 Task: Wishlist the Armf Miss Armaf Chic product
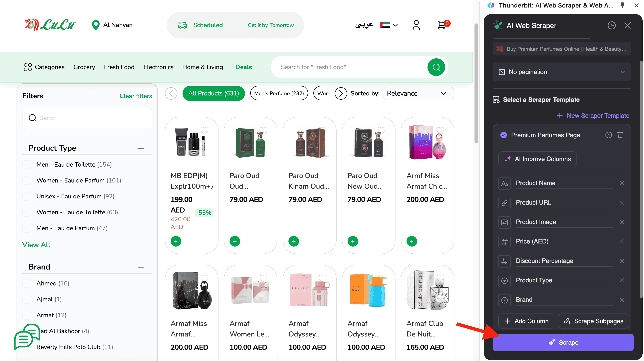coord(440,130)
